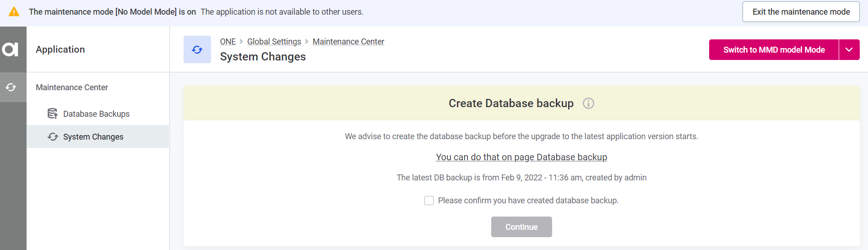Tick the database backup confirmation checkbox
Image resolution: width=868 pixels, height=250 pixels.
click(x=429, y=201)
